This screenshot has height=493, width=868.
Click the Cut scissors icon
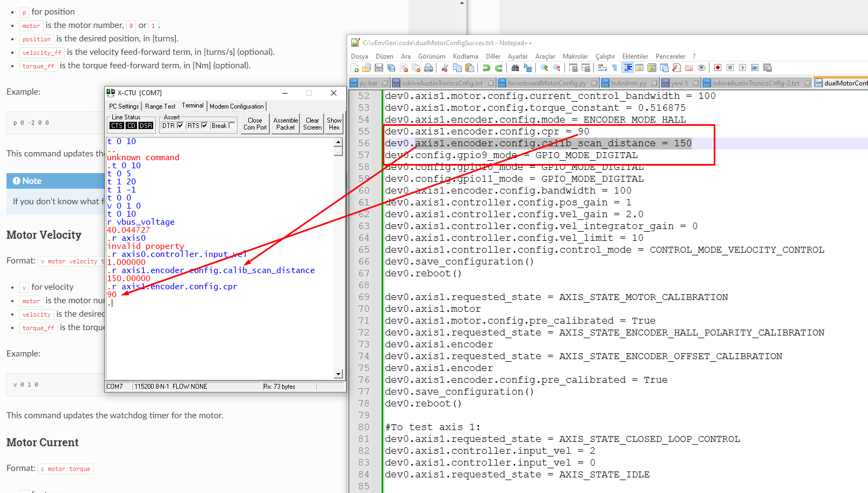tap(444, 68)
